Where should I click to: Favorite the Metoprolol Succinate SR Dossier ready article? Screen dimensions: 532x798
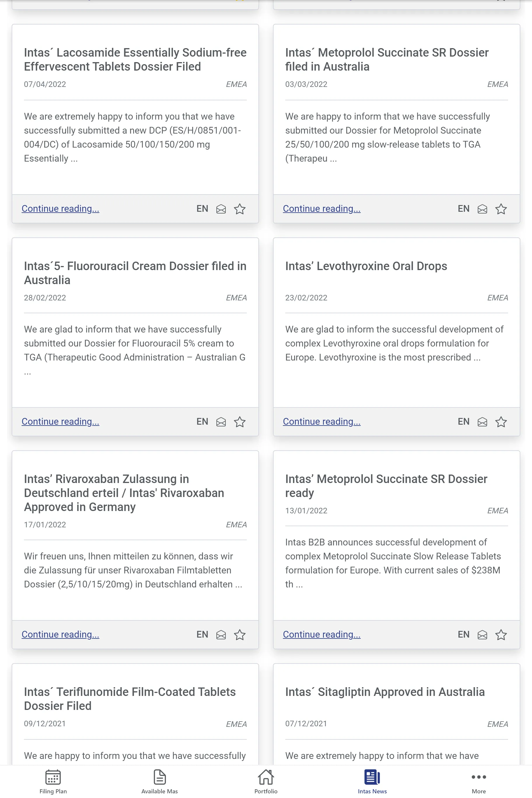point(501,635)
